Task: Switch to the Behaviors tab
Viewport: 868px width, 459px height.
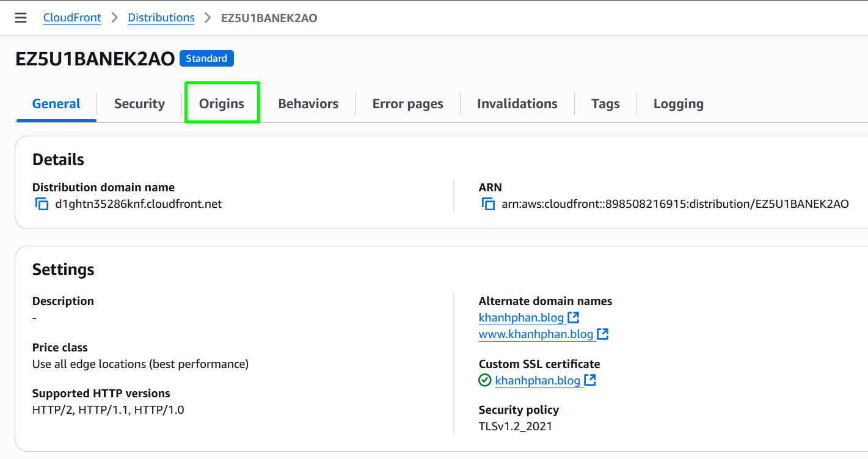Action: click(308, 104)
